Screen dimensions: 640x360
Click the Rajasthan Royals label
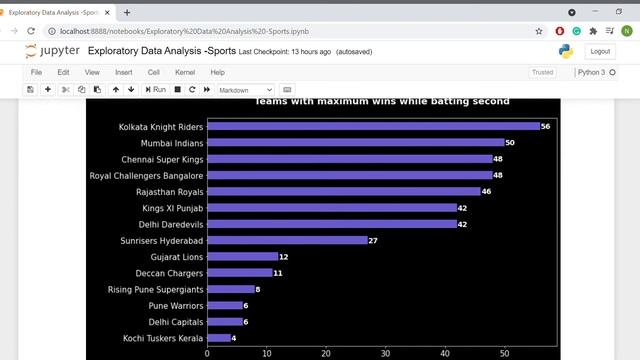click(x=169, y=192)
